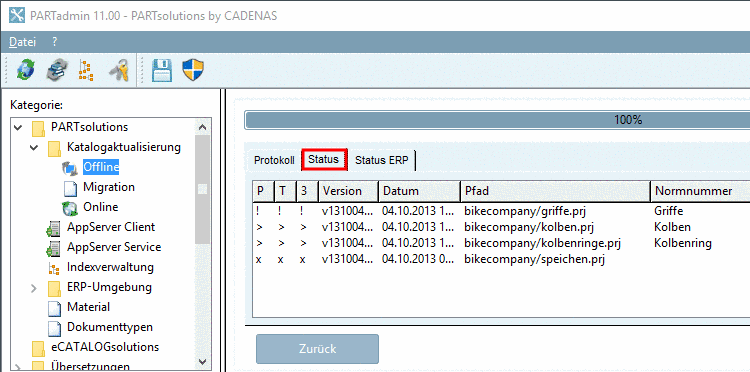Click the eCATALOGsolutions folder icon
750x372 pixels.
(x=38, y=348)
